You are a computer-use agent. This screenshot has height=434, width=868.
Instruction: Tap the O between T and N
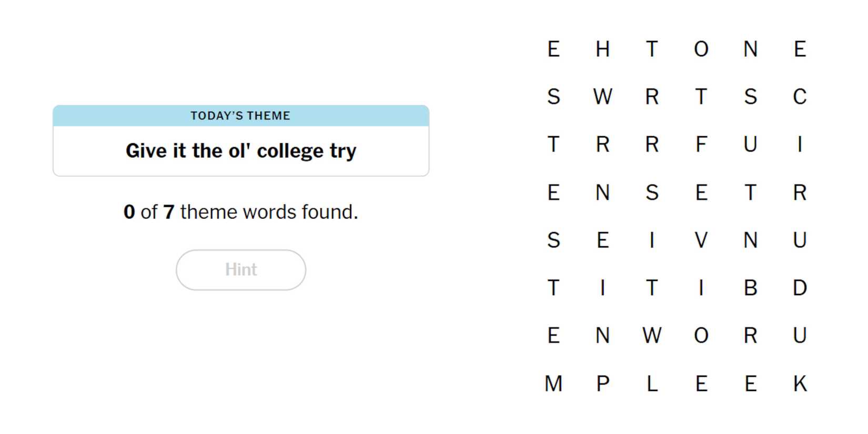click(701, 49)
